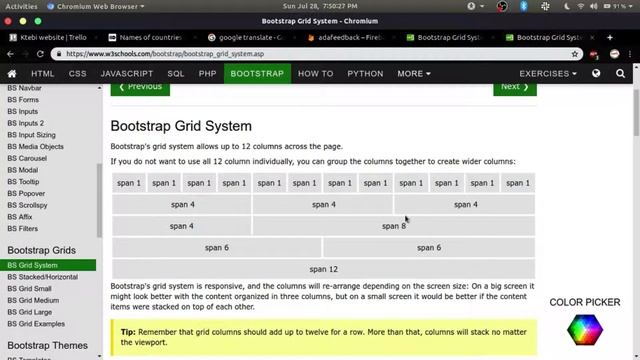This screenshot has height=360, width=640.
Task: Close the active Bootstrap Grid System tab
Action: pyautogui.click(x=592, y=37)
